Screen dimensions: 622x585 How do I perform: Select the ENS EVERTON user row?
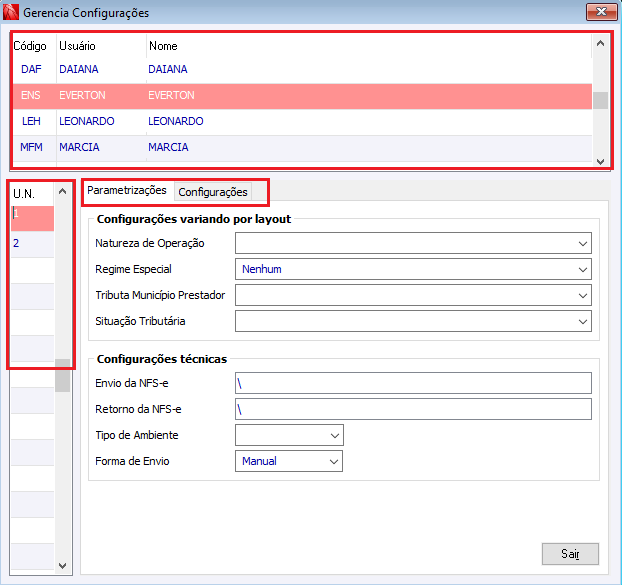coord(302,96)
